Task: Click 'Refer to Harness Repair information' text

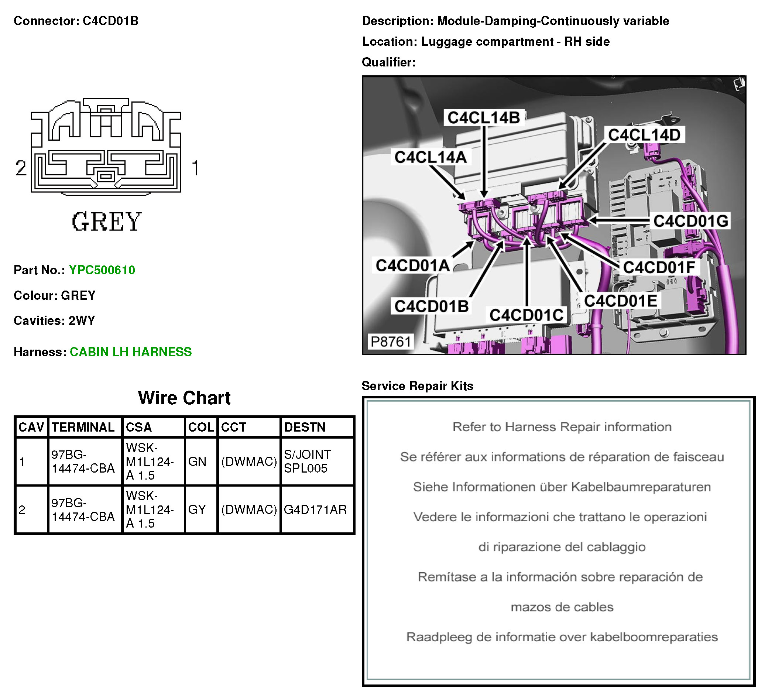Action: click(x=562, y=427)
